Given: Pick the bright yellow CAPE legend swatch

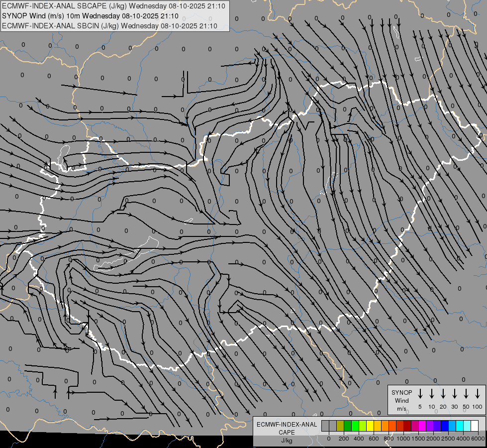Looking at the screenshot, I should tap(370, 426).
